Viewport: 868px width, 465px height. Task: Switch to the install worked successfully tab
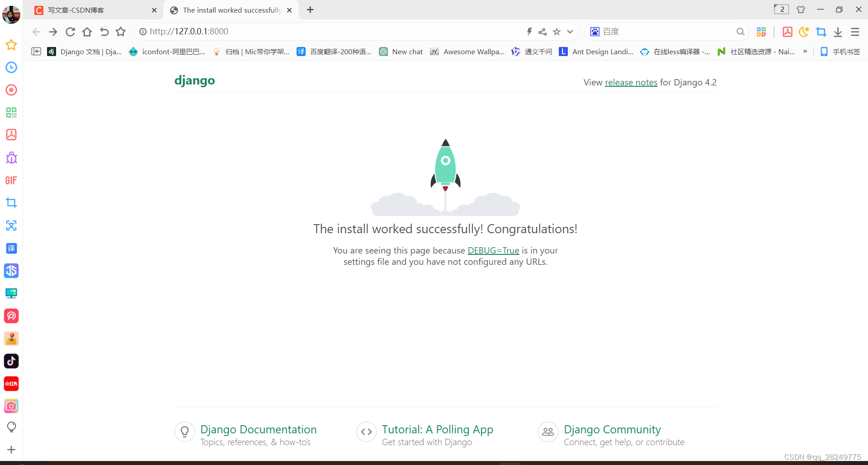point(231,10)
